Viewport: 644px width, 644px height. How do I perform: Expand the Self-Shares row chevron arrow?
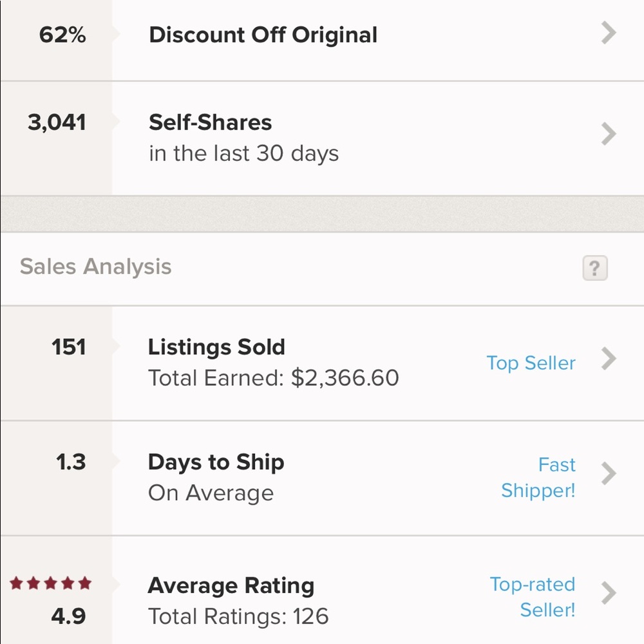(x=609, y=134)
